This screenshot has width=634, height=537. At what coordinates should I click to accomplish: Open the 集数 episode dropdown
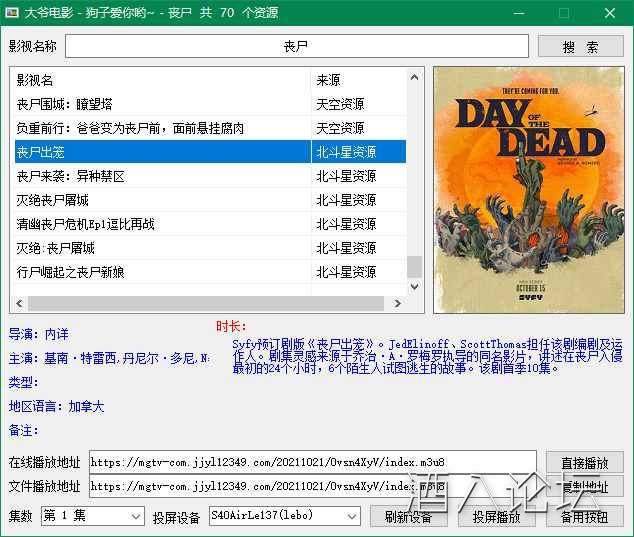(93, 516)
